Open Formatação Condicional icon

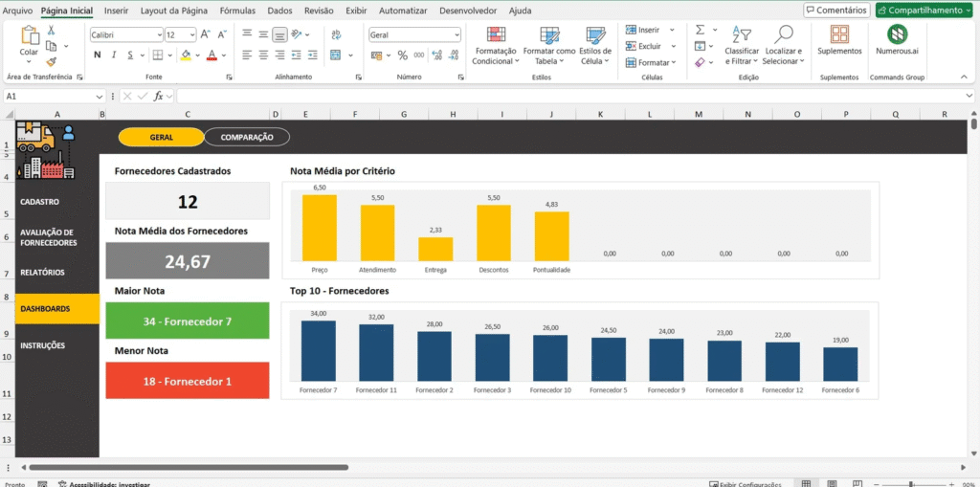point(495,36)
